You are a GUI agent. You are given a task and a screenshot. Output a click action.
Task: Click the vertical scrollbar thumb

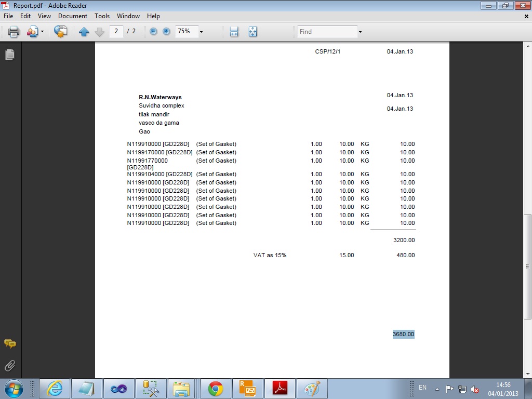(527, 267)
